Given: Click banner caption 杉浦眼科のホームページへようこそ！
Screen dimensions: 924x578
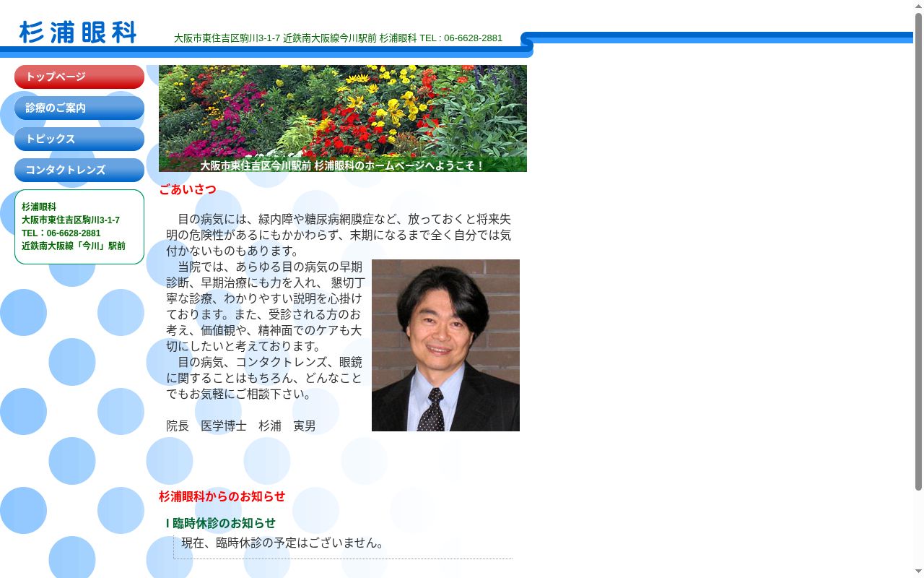Looking at the screenshot, I should [399, 165].
